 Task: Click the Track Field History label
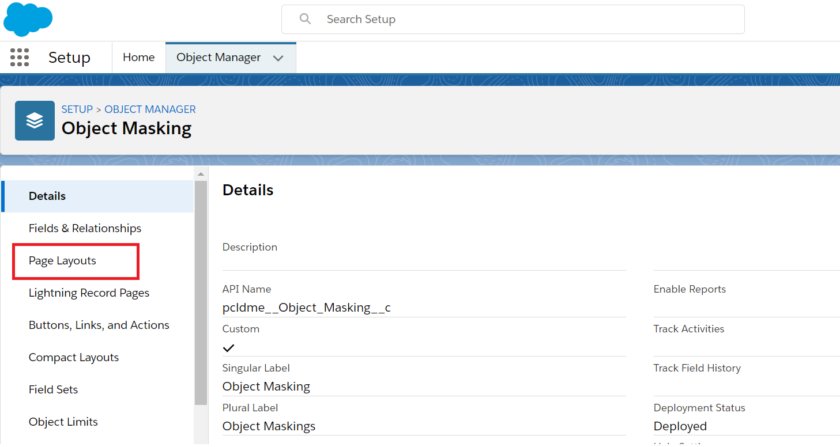[x=697, y=368]
